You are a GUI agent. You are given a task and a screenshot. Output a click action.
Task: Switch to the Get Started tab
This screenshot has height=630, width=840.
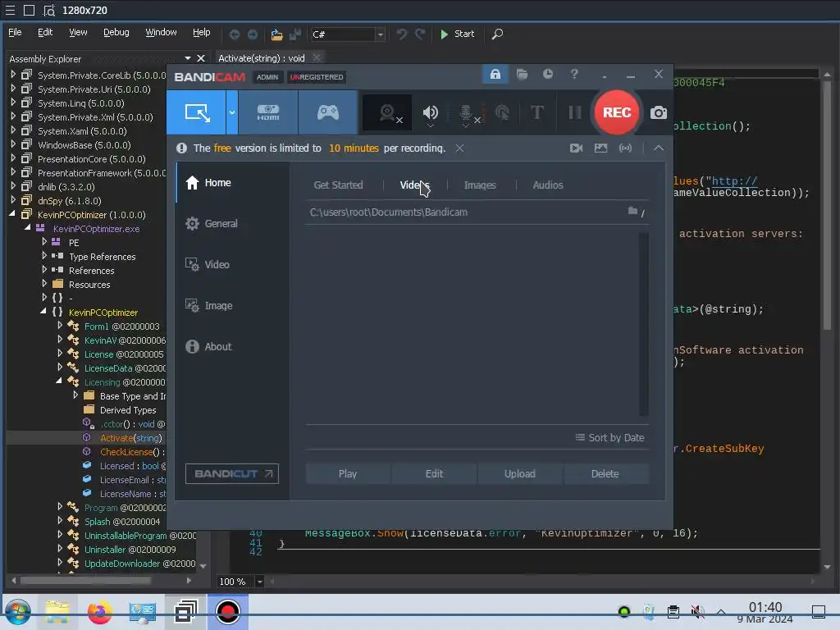[x=338, y=185]
